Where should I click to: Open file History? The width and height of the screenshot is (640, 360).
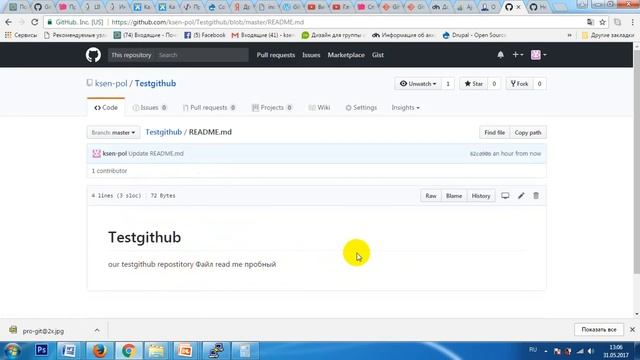(x=481, y=196)
